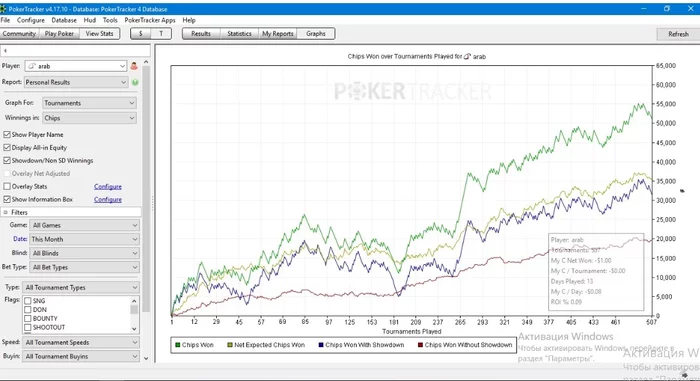
Task: Open the Configure menu
Action: 31,20
